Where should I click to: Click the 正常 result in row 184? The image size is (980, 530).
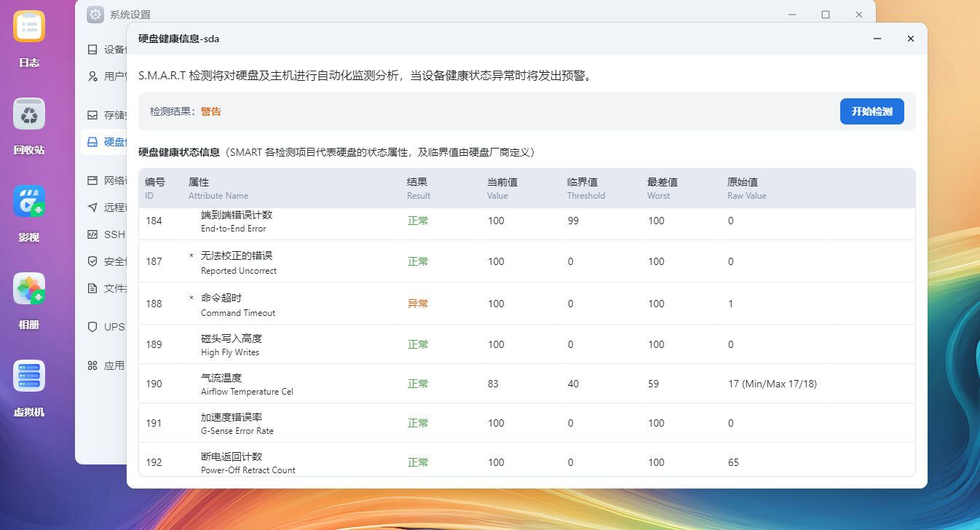click(x=418, y=221)
